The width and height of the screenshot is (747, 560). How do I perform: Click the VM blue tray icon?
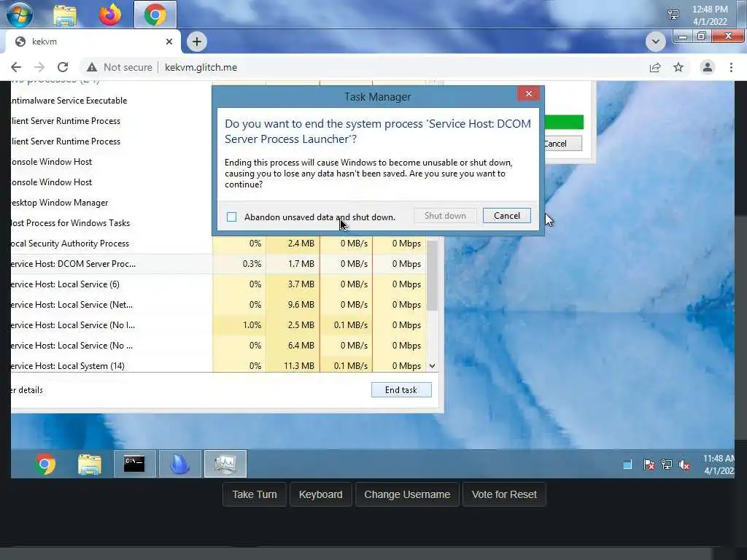(x=627, y=464)
